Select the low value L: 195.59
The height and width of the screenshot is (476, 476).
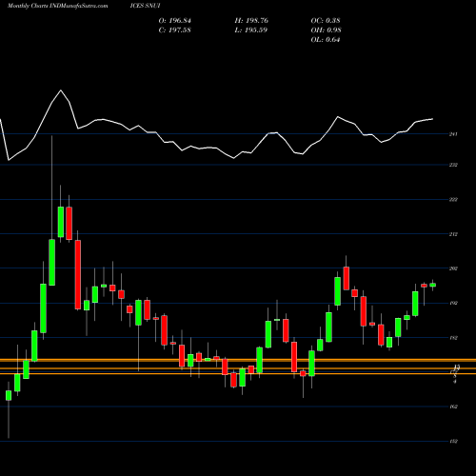(x=251, y=30)
